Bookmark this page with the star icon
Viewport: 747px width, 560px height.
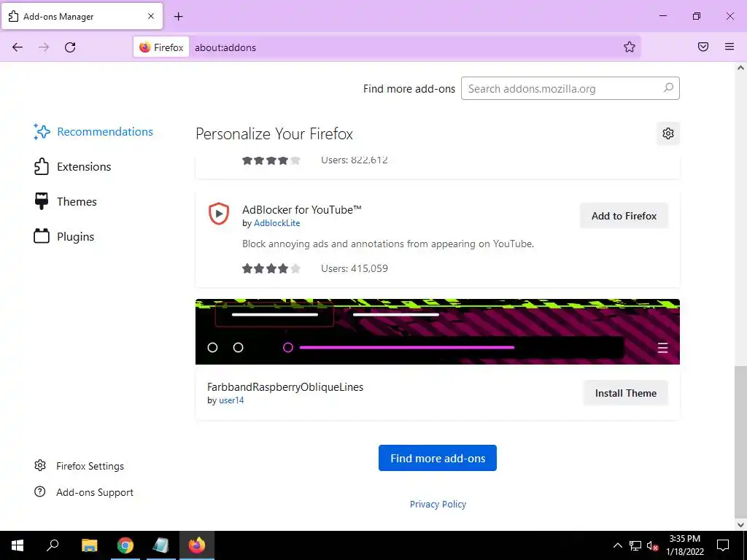630,47
